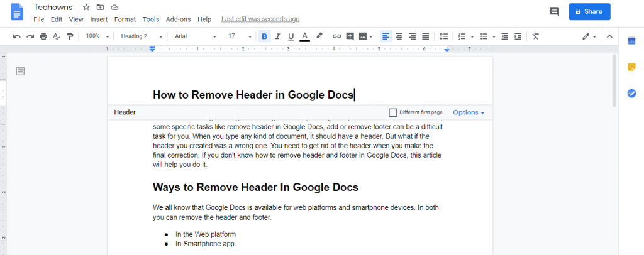Image resolution: width=644 pixels, height=255 pixels.
Task: Click the Print icon
Action: tap(43, 36)
